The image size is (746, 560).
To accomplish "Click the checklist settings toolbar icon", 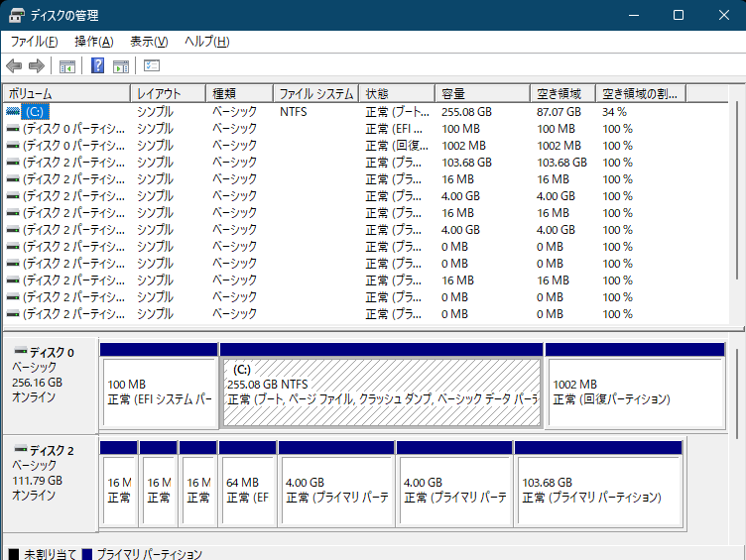I will pyautogui.click(x=152, y=66).
